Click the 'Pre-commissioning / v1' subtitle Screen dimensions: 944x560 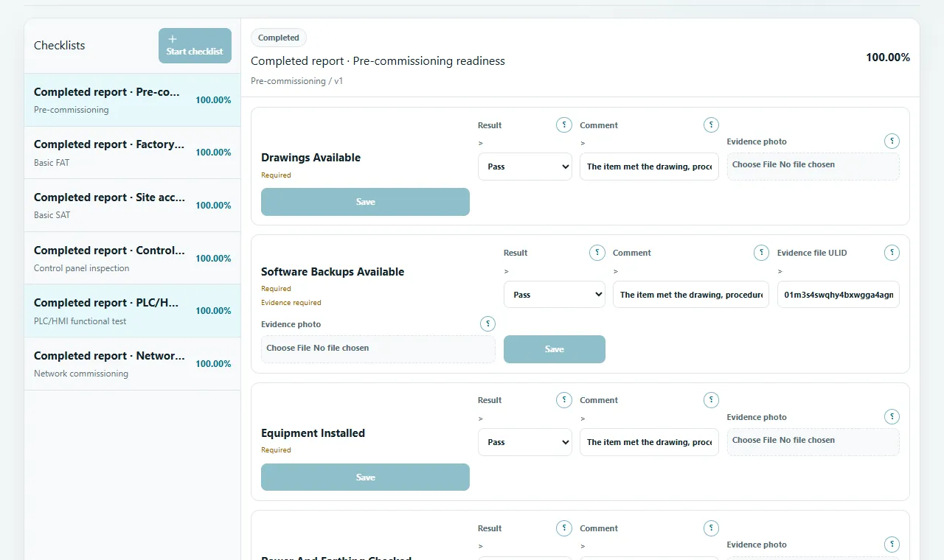[x=296, y=81]
